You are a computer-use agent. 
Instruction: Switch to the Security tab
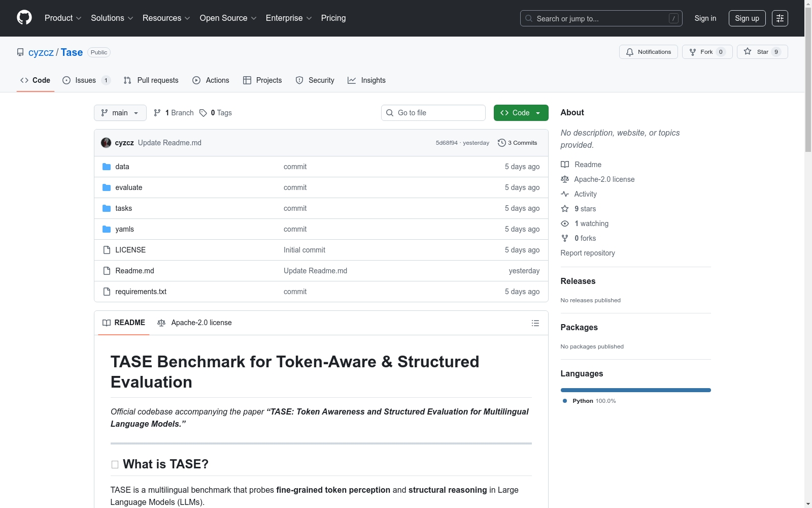tap(315, 80)
